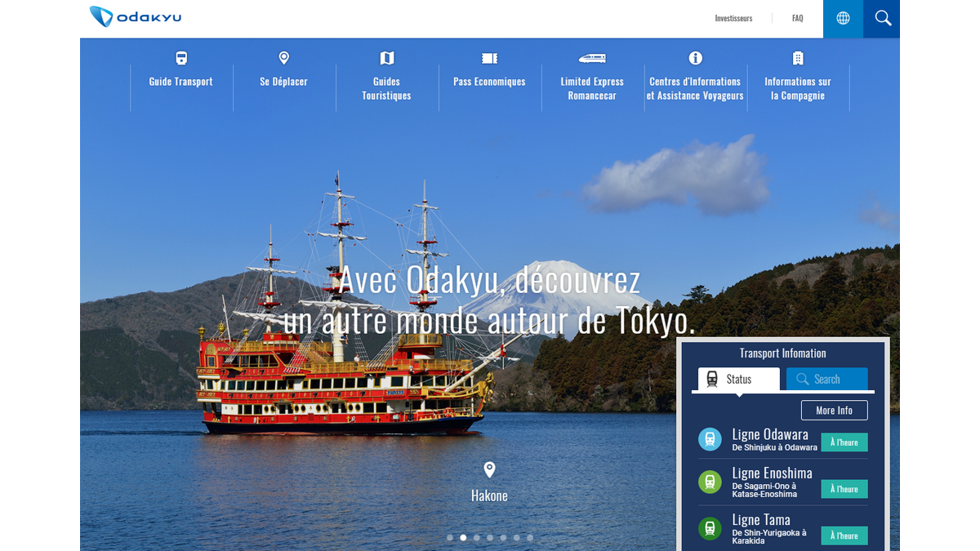Switch to the Search tab
This screenshot has height=551, width=980.
click(827, 379)
